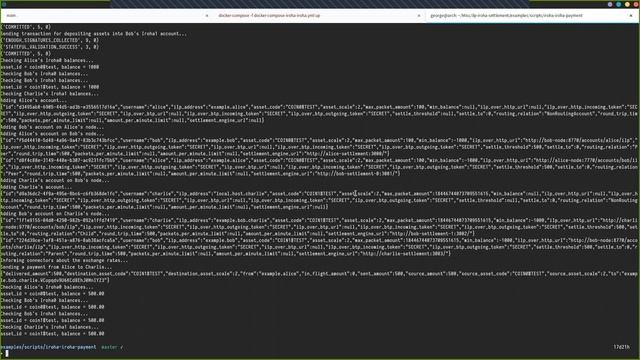Click the line "Sending transaction for depositing assets into Bob's Iroha1 account"

(93, 34)
